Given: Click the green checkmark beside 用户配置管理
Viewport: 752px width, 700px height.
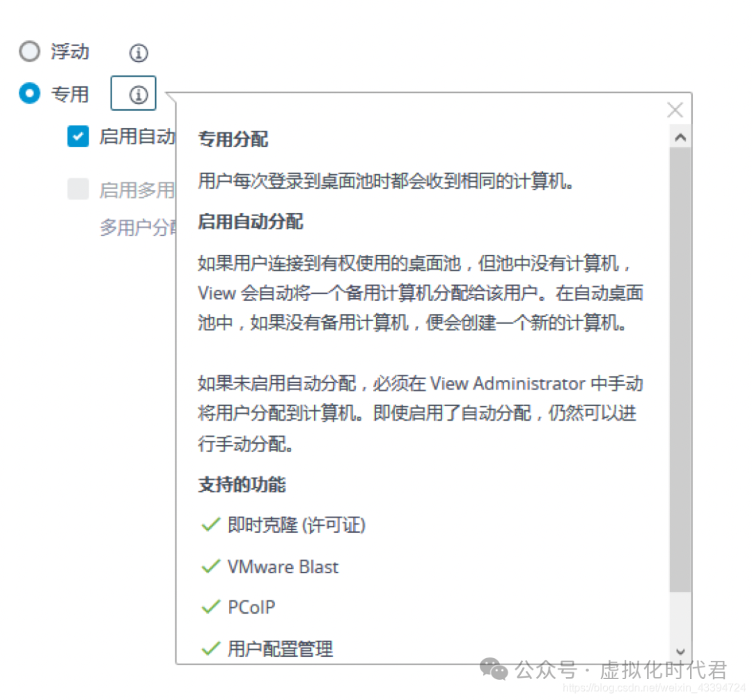Looking at the screenshot, I should 211,648.
